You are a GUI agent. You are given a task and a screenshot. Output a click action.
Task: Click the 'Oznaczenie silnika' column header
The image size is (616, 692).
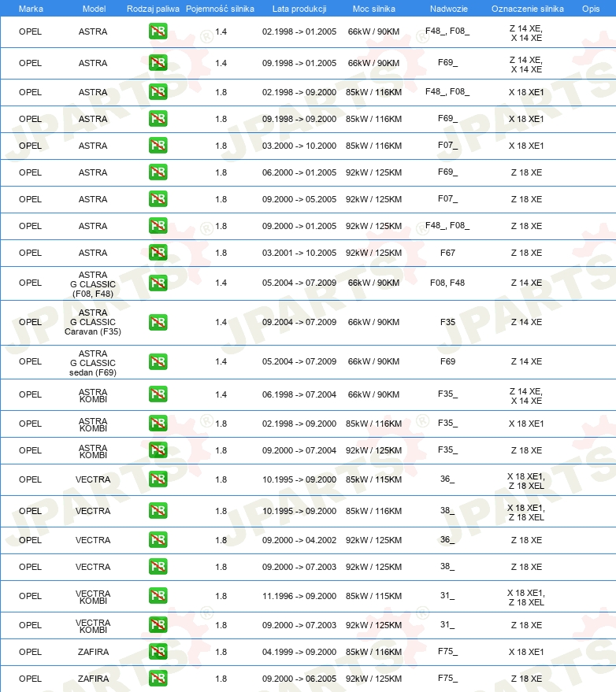528,9
